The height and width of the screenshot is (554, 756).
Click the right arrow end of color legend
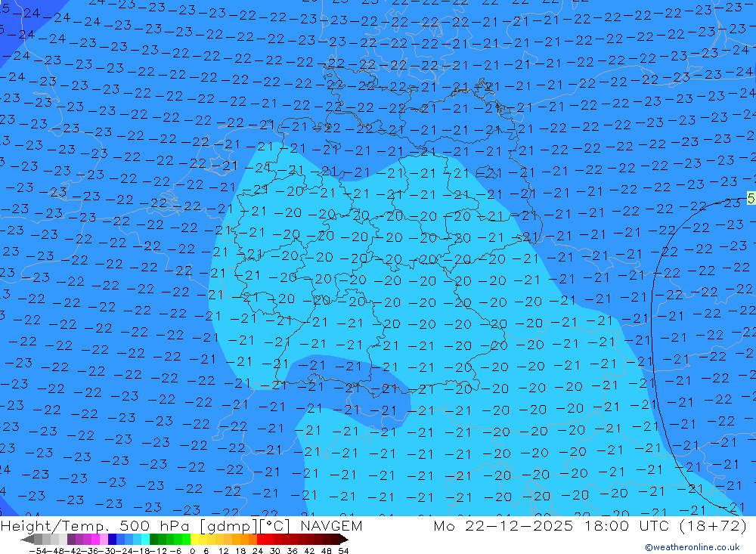pyautogui.click(x=343, y=540)
